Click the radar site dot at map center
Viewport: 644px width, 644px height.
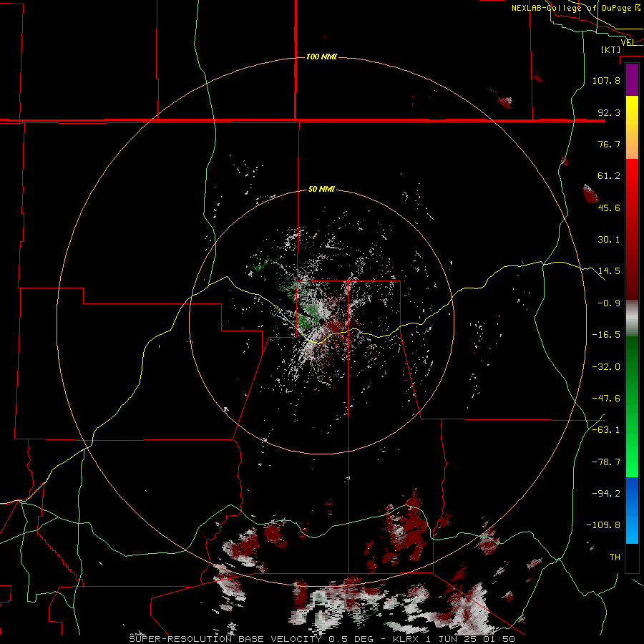(322, 321)
